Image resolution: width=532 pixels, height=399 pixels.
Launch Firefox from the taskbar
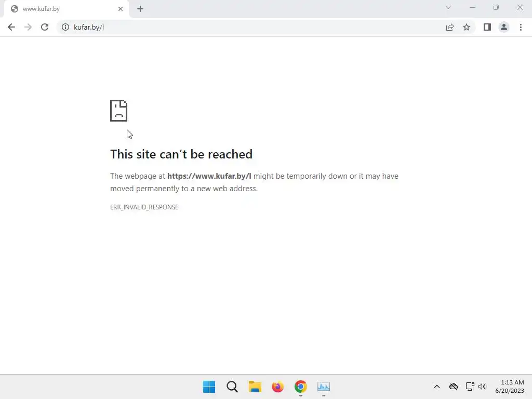point(277,387)
